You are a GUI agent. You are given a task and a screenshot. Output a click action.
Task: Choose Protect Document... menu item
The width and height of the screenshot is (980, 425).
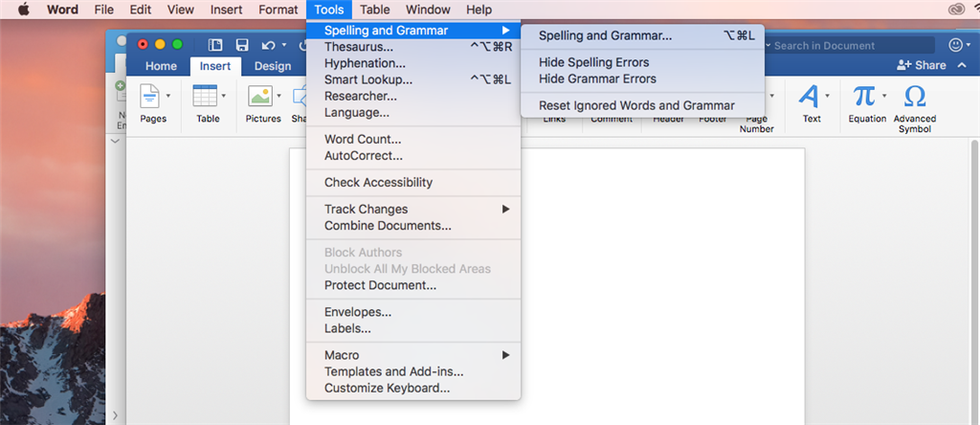413,285
